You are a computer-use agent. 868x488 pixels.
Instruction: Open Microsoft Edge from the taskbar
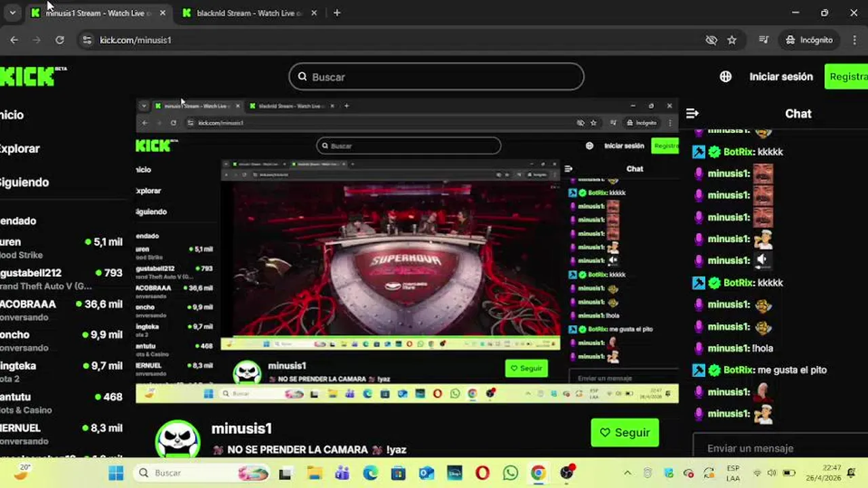370,473
